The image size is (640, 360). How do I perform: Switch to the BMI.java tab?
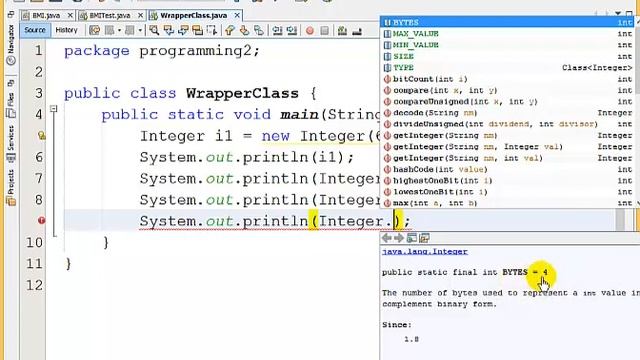click(46, 16)
